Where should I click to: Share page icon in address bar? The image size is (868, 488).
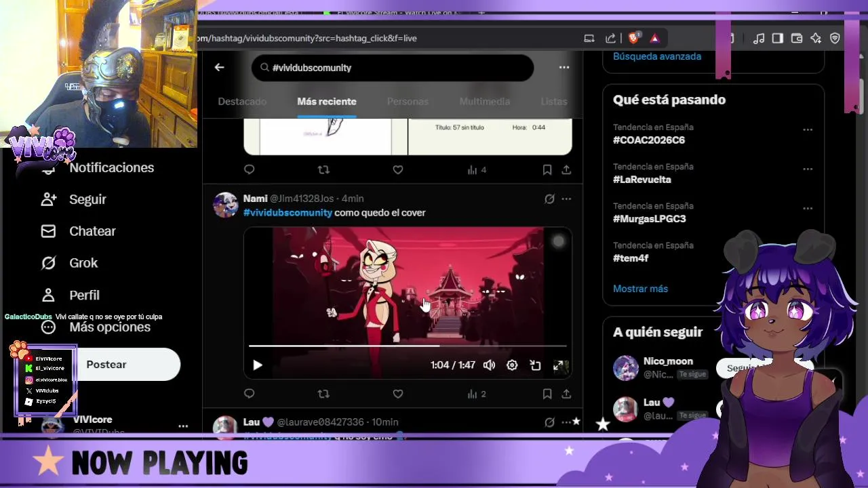610,39
